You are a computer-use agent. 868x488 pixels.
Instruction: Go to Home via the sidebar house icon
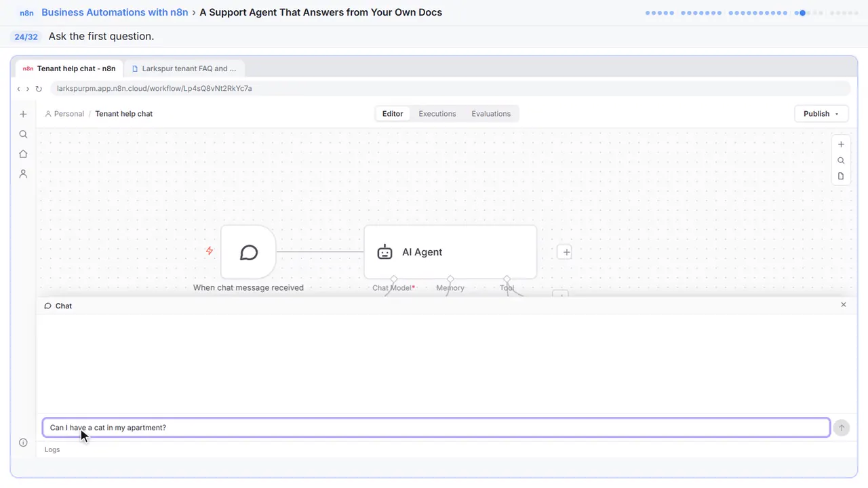(23, 154)
